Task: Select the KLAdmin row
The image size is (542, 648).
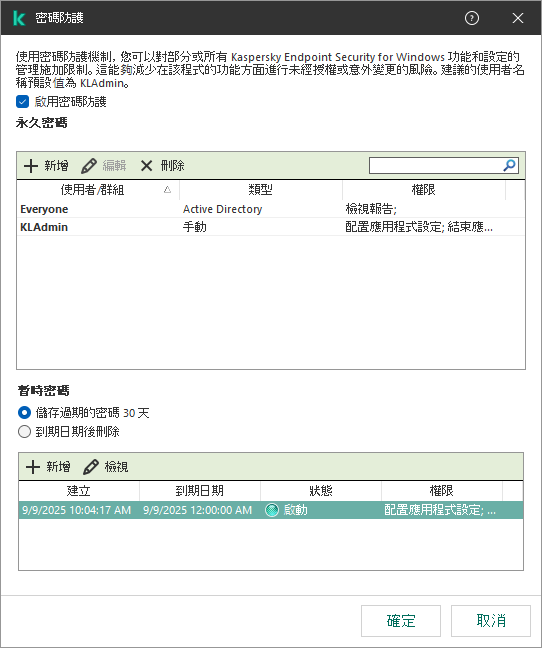Action: click(x=271, y=227)
